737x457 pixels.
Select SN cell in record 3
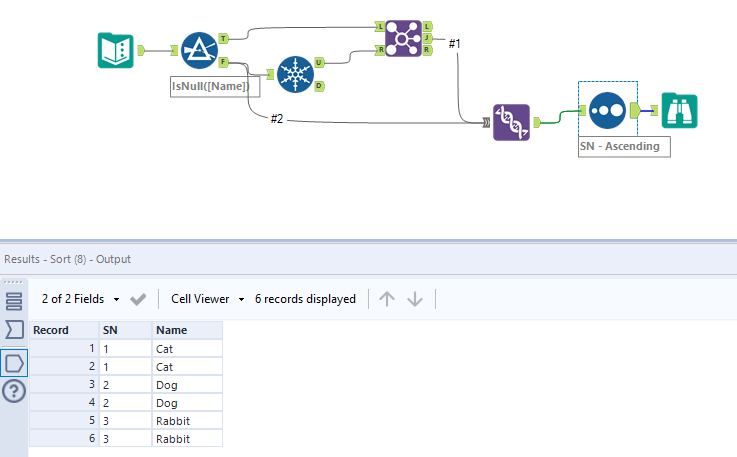coord(125,385)
